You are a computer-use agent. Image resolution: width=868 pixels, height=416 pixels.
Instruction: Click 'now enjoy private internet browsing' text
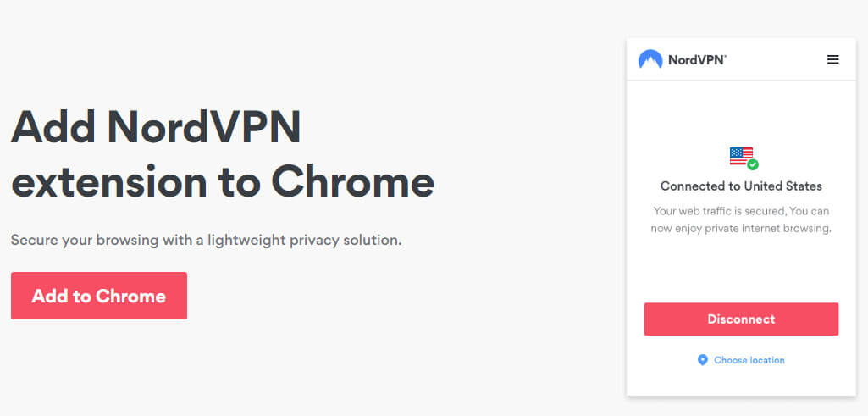coord(741,228)
